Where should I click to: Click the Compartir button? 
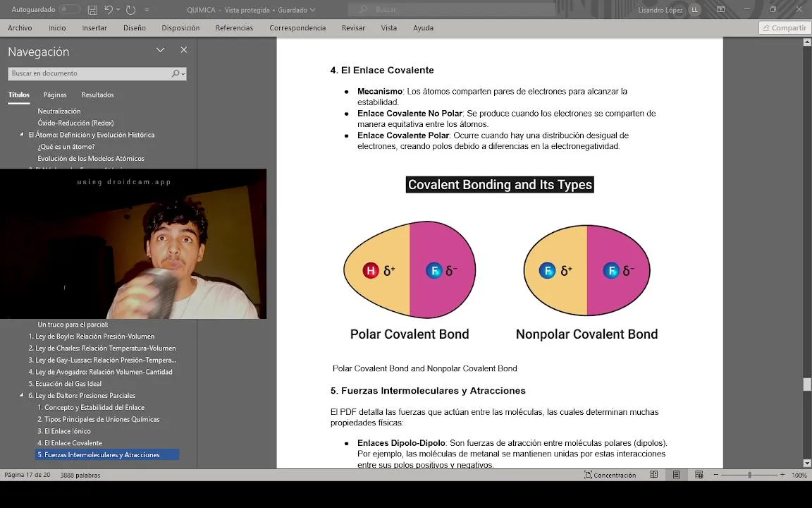784,28
